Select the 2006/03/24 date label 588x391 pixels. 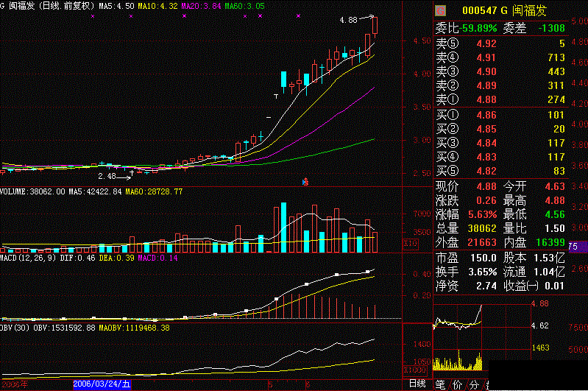point(102,384)
